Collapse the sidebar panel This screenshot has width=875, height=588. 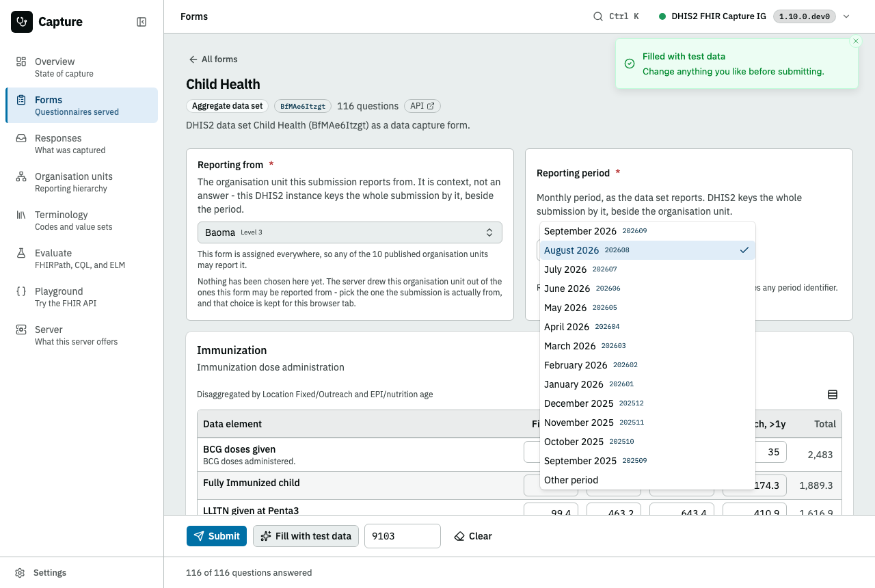(142, 22)
